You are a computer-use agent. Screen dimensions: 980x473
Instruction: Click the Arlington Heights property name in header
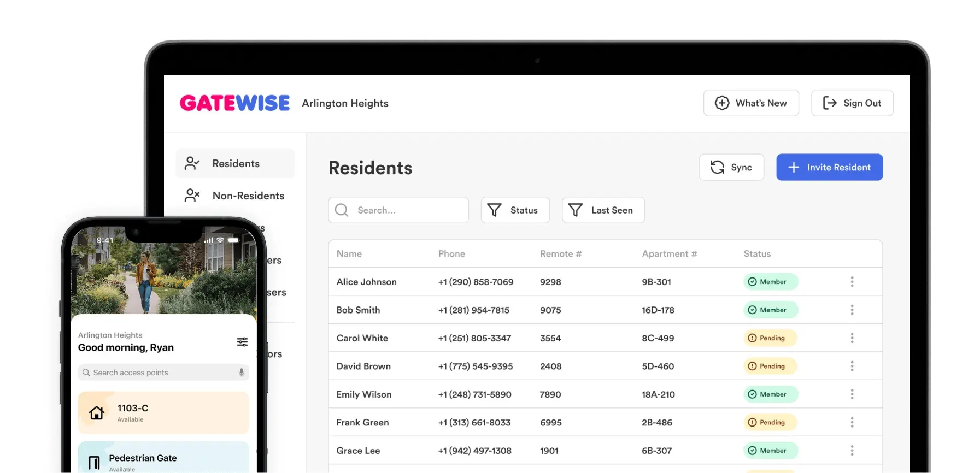point(345,103)
